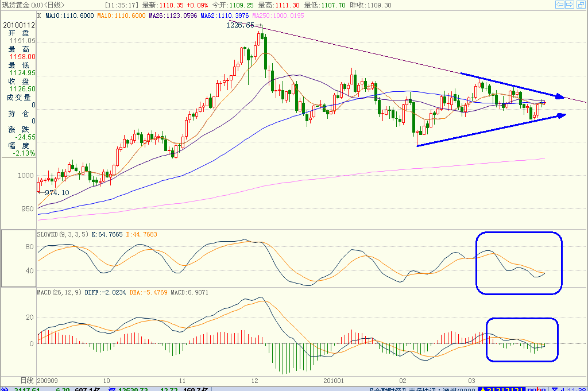Viewport: 588px width, 391px height.
Task: Click the 幅度 value -2.13%
Action: tap(24, 153)
